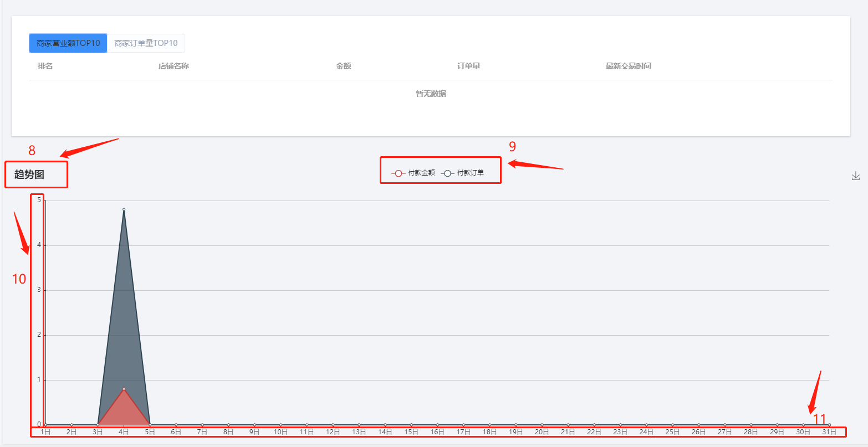Click the 店铺名称 column header
The image size is (868, 447).
point(173,66)
